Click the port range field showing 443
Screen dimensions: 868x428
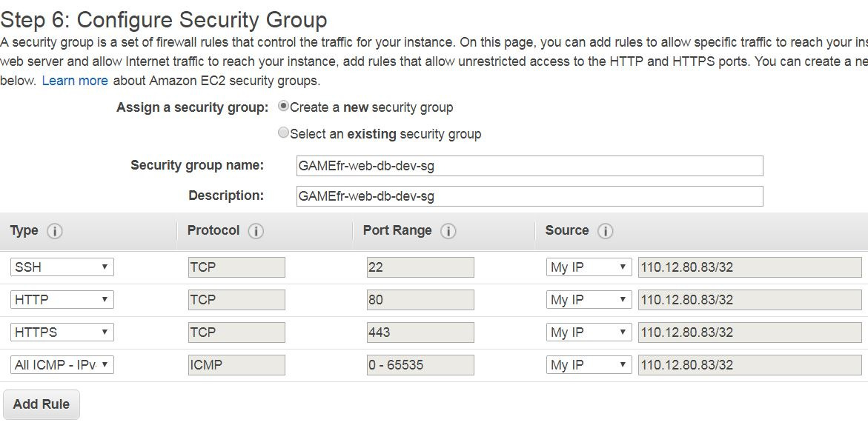420,332
